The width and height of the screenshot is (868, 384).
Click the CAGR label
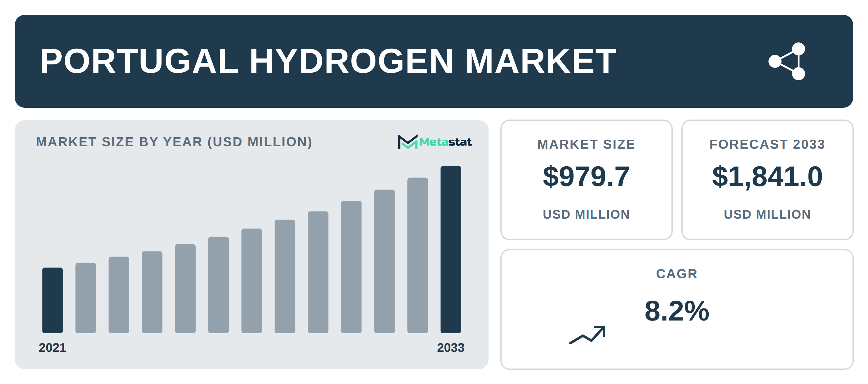tap(677, 274)
